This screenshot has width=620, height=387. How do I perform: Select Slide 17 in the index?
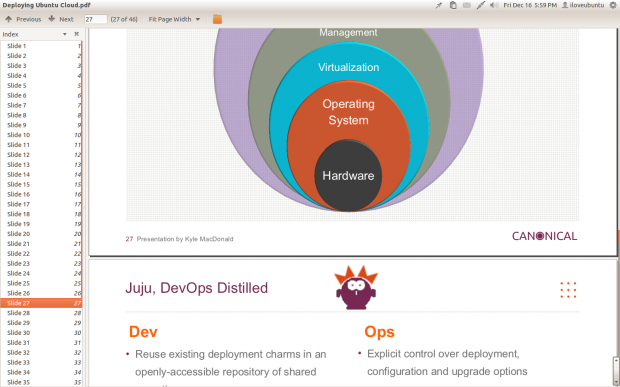[41, 204]
